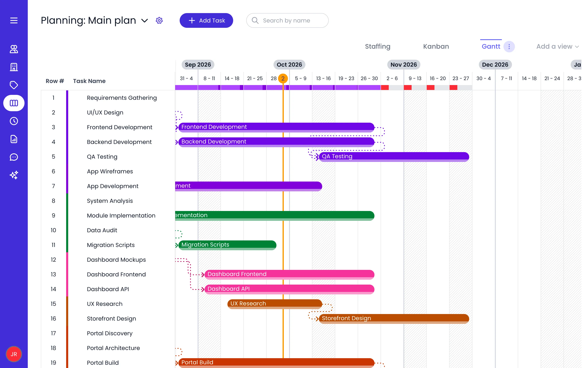Click the 23 - 27 week header
Image resolution: width=588 pixels, height=368 pixels.
coord(460,78)
